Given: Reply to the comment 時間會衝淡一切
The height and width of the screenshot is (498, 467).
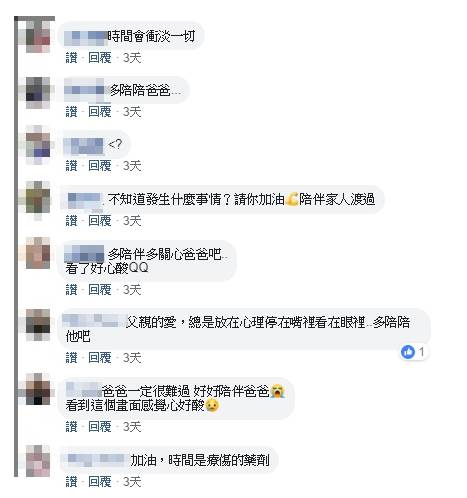Looking at the screenshot, I should (100, 58).
